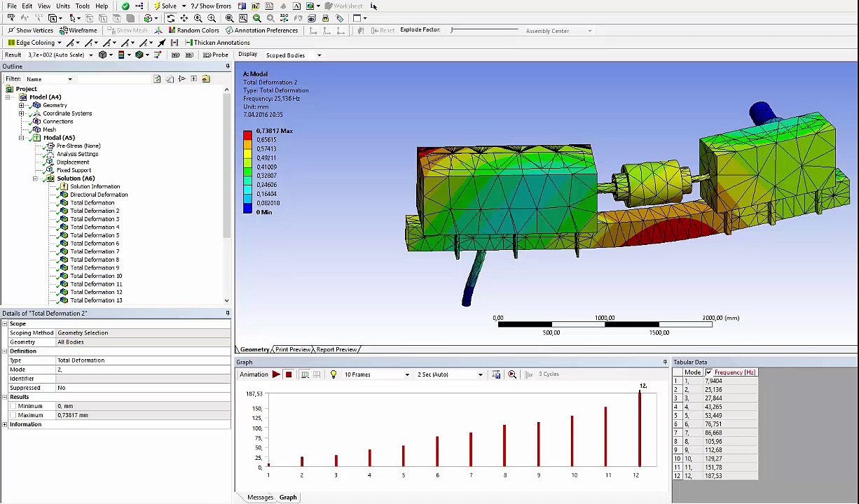Open Annotation Preferences
This screenshot has width=859, height=504.
(261, 31)
